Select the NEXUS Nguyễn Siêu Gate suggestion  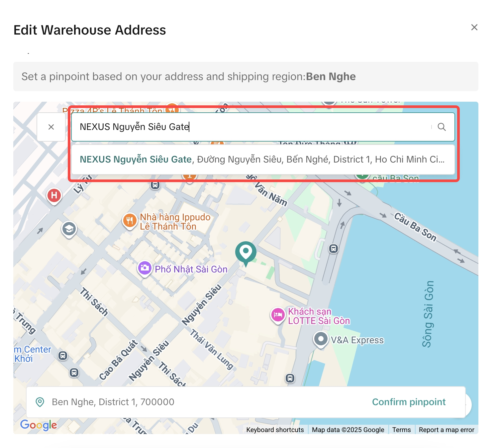pos(263,160)
